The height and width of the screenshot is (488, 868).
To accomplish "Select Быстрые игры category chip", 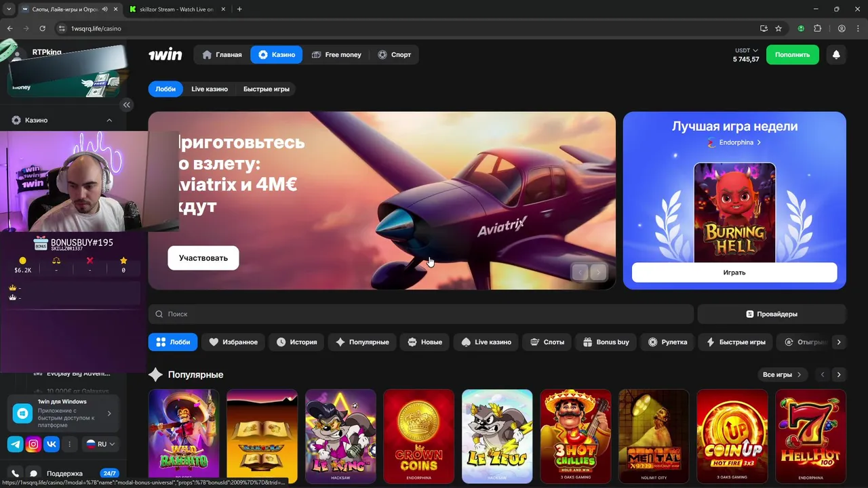I will click(x=736, y=342).
